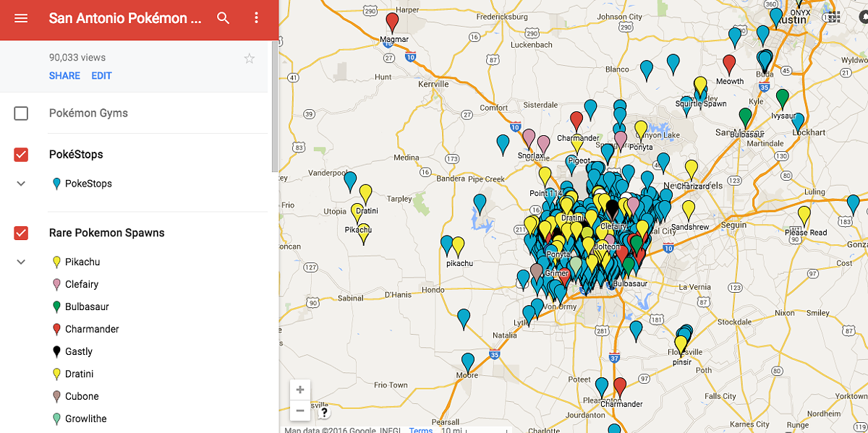Click the yellow Charizard map pin
Viewport: 868px width, 433px height.
click(692, 169)
